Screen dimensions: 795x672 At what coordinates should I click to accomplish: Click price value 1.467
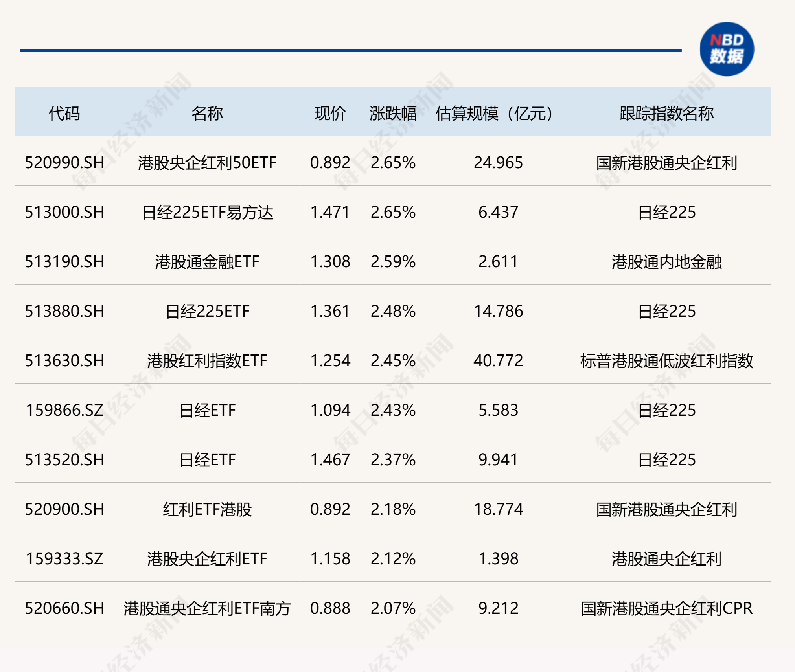(x=330, y=459)
